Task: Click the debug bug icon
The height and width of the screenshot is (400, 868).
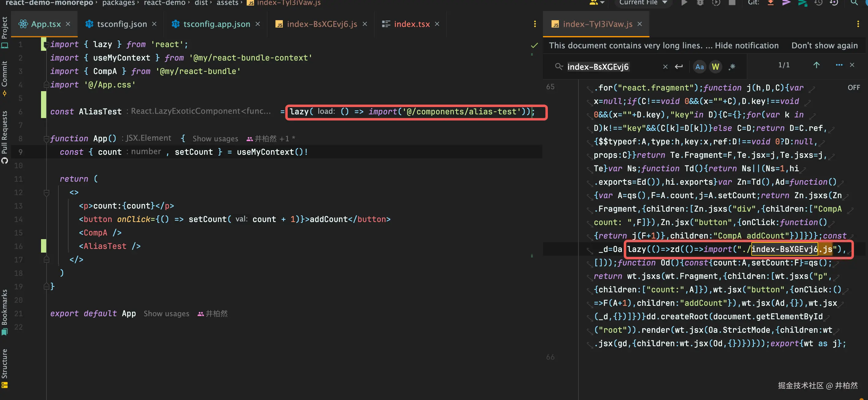Action: click(x=700, y=3)
